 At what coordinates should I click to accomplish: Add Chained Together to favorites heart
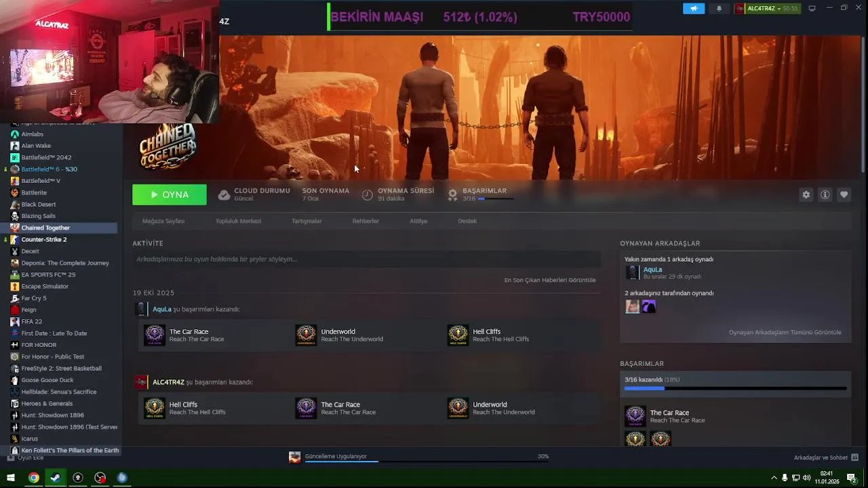tap(844, 195)
